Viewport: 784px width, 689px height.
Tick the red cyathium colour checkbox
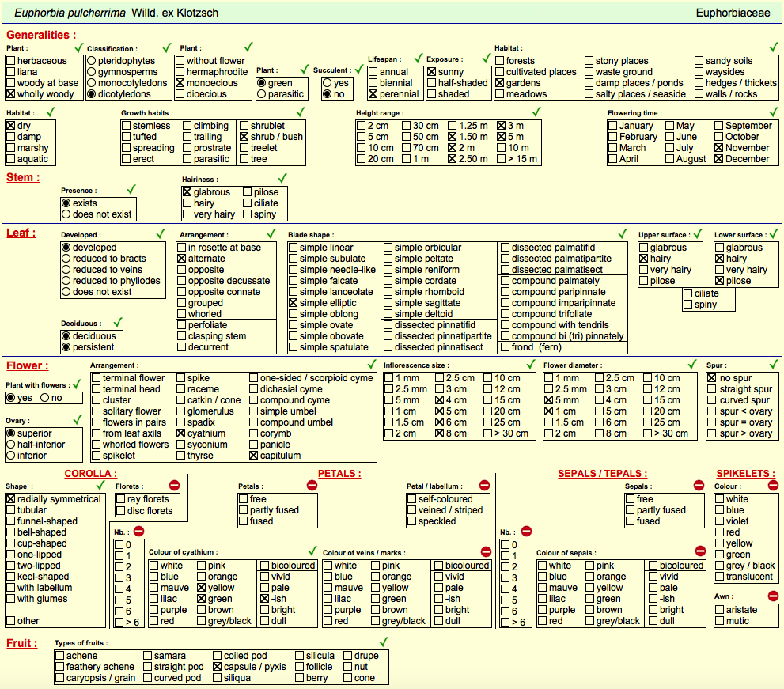tap(154, 620)
